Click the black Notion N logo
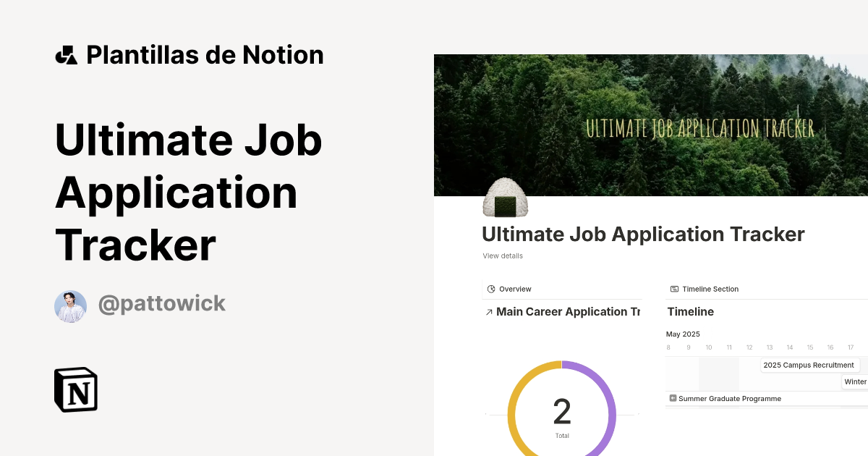 76,389
